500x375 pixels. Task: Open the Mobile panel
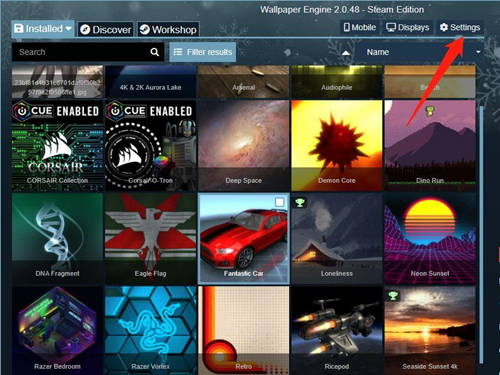360,27
